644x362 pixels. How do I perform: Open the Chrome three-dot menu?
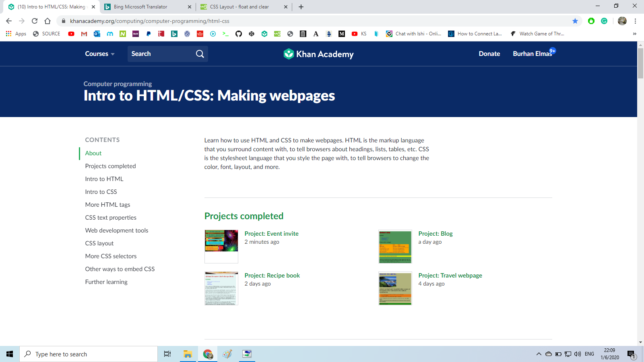[635, 21]
